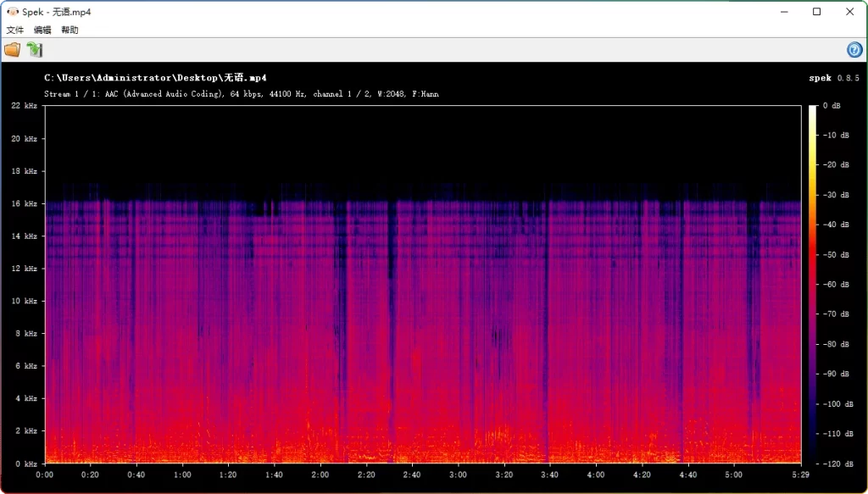Image resolution: width=868 pixels, height=494 pixels.
Task: Click the AAC stream info text line
Action: click(x=240, y=94)
